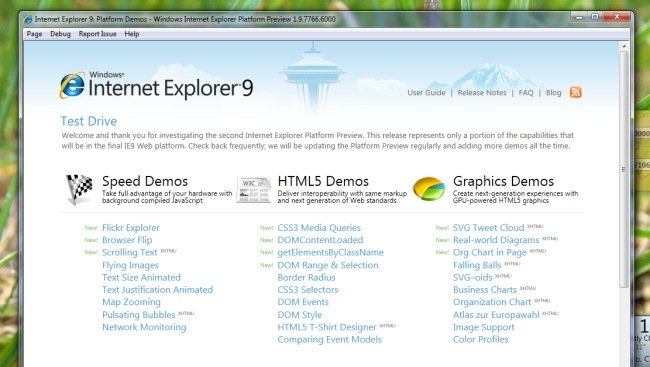Viewport: 650px width, 367px height.
Task: Open the DOM Range & Selection demo
Action: point(327,265)
